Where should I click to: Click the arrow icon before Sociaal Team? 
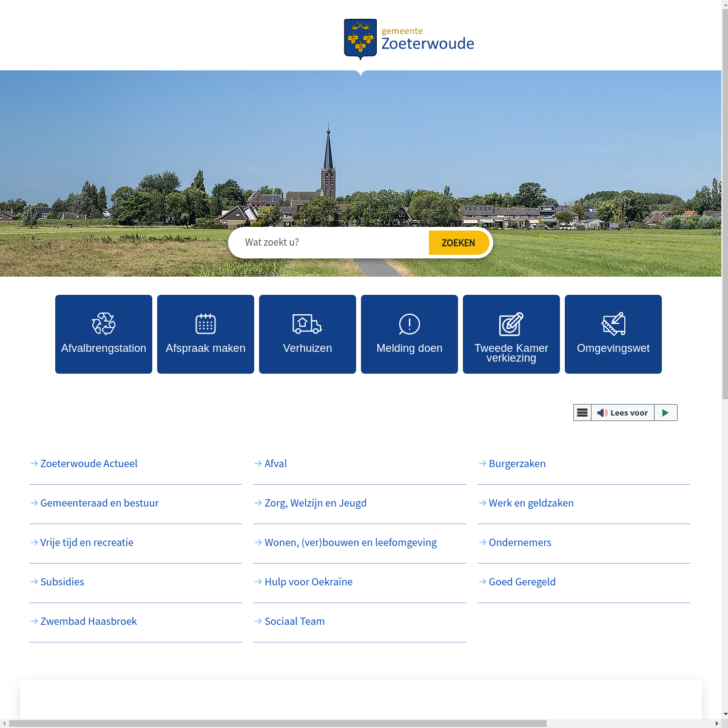(258, 621)
